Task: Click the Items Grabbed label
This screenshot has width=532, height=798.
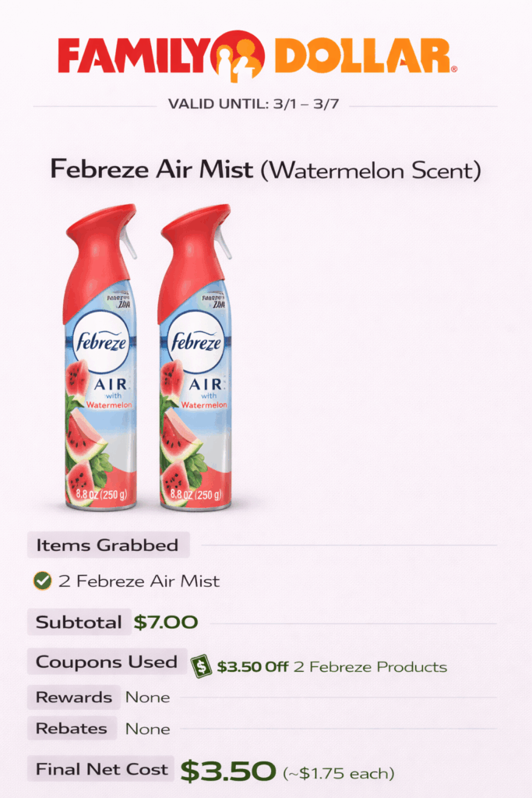Action: 107,546
